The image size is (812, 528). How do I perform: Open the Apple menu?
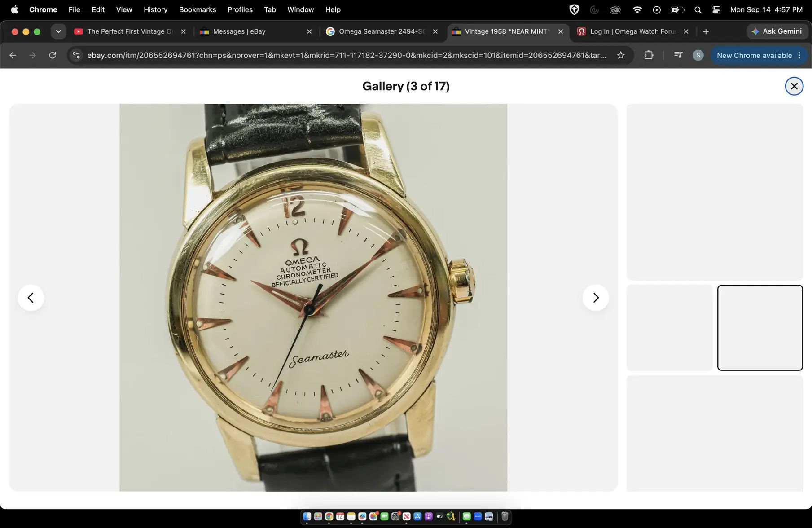pyautogui.click(x=14, y=9)
